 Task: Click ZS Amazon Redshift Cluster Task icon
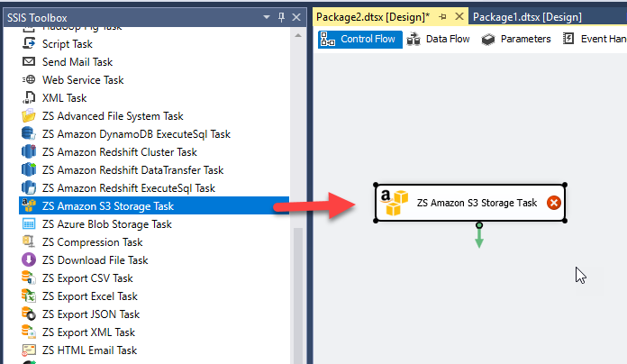click(x=29, y=151)
